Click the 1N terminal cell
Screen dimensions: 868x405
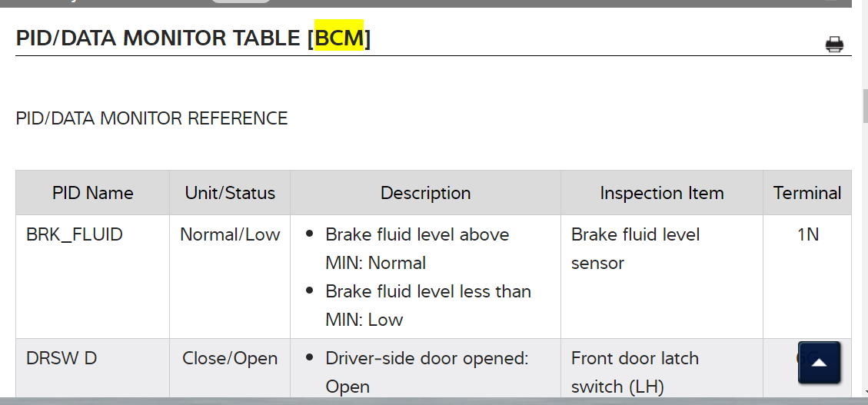click(808, 234)
